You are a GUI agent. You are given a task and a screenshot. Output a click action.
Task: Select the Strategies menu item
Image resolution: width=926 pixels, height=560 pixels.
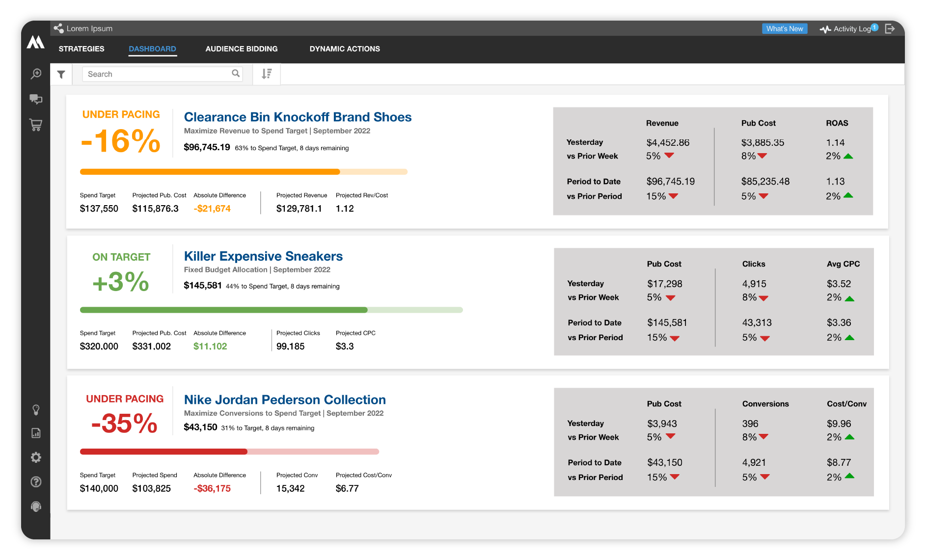pos(81,49)
